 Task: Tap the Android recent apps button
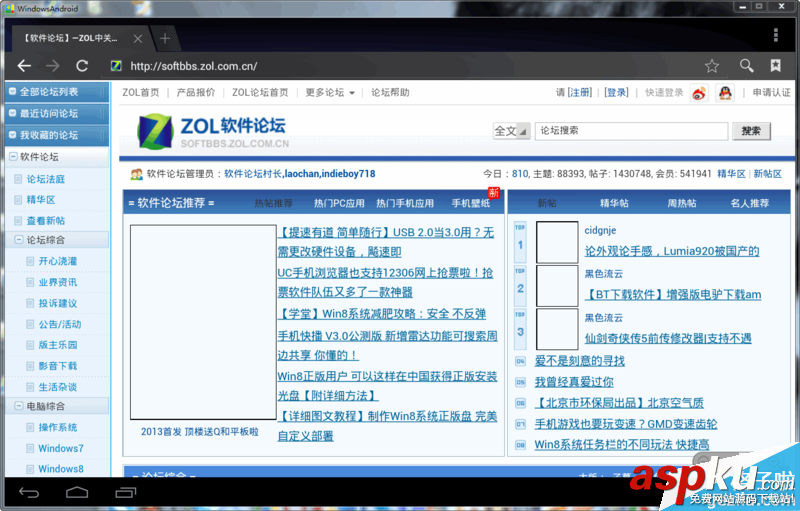click(x=126, y=493)
